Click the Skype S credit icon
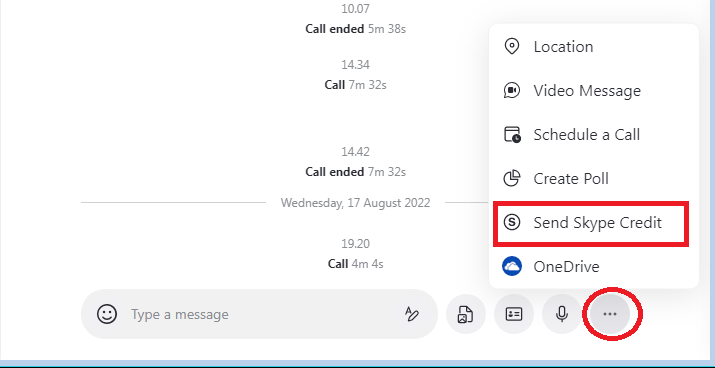Image resolution: width=715 pixels, height=368 pixels. (512, 223)
